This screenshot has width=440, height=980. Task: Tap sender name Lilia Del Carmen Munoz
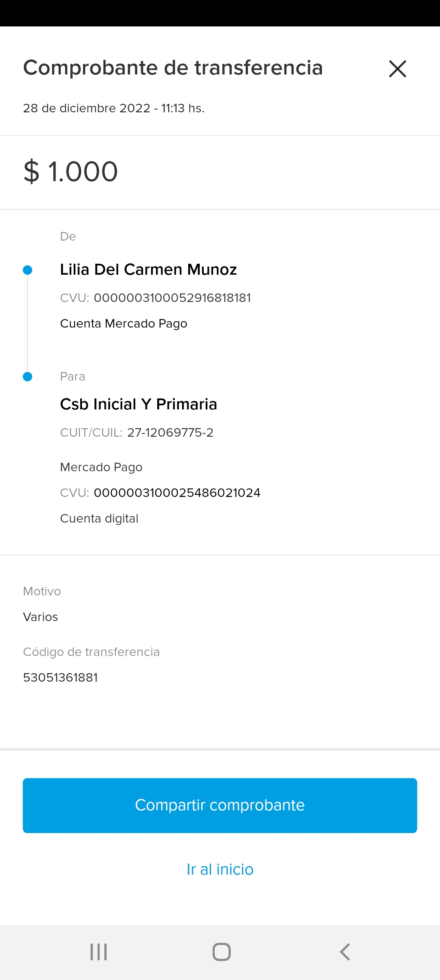tap(148, 269)
